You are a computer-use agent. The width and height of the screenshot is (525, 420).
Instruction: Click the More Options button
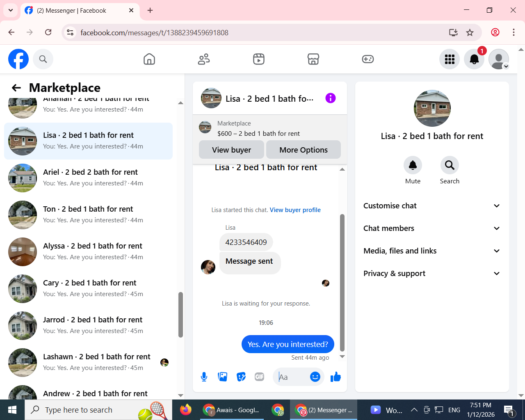(304, 150)
